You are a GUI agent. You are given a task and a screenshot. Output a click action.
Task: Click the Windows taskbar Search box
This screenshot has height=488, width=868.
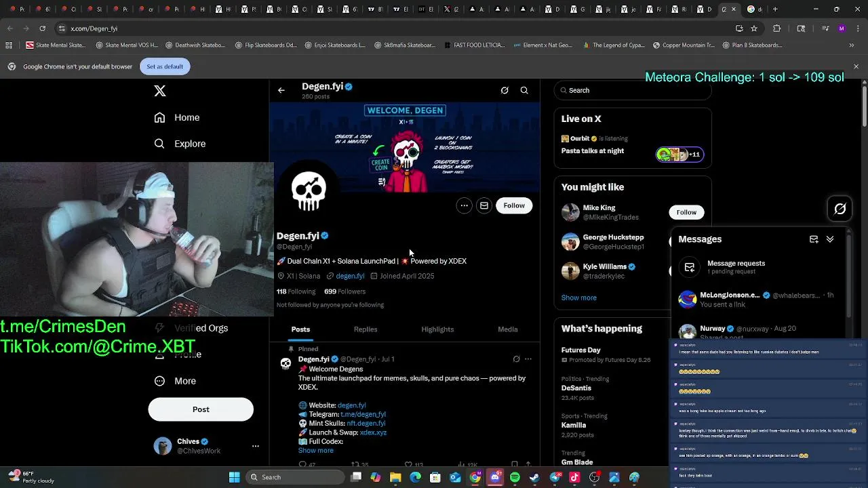pos(294,477)
